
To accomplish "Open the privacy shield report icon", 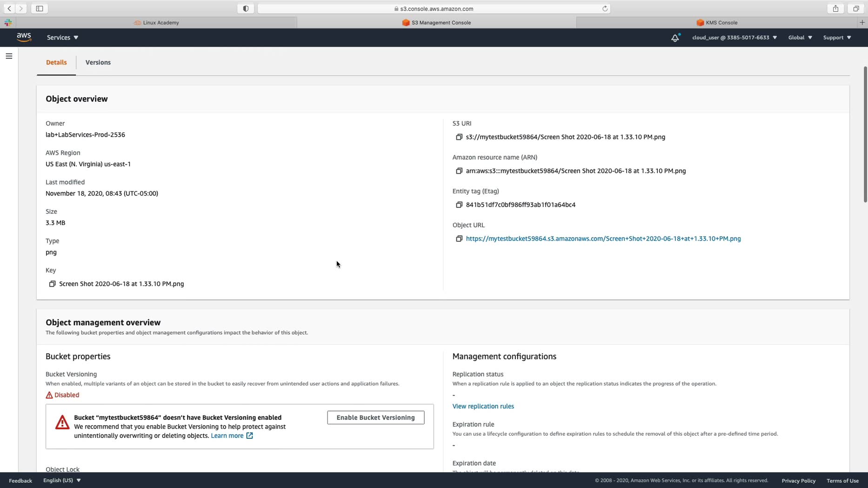I will (246, 8).
